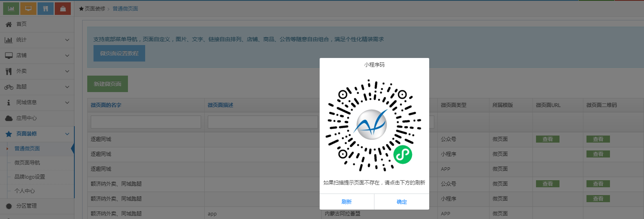Click the home icon beside 首页

point(9,24)
